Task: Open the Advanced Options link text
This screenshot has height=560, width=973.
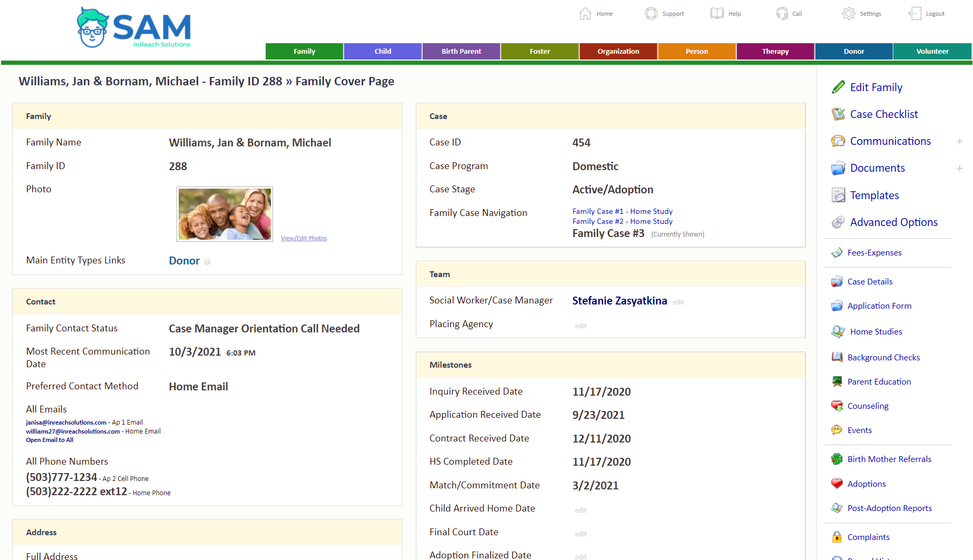Action: coord(894,222)
